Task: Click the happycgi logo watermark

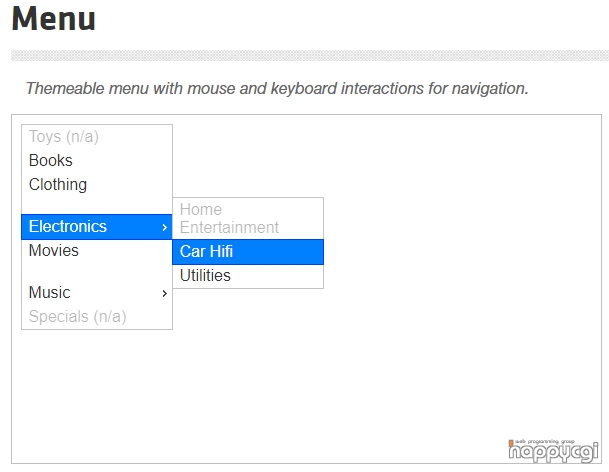Action: tap(553, 451)
